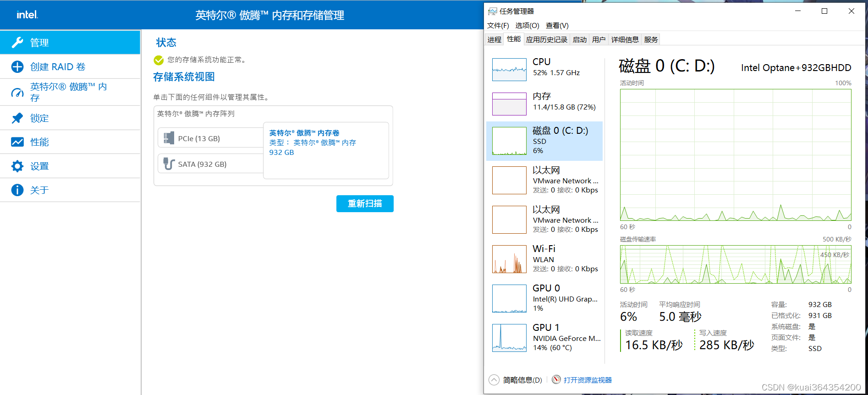Switch to the 详细信息 tab
This screenshot has width=868, height=395.
click(625, 40)
